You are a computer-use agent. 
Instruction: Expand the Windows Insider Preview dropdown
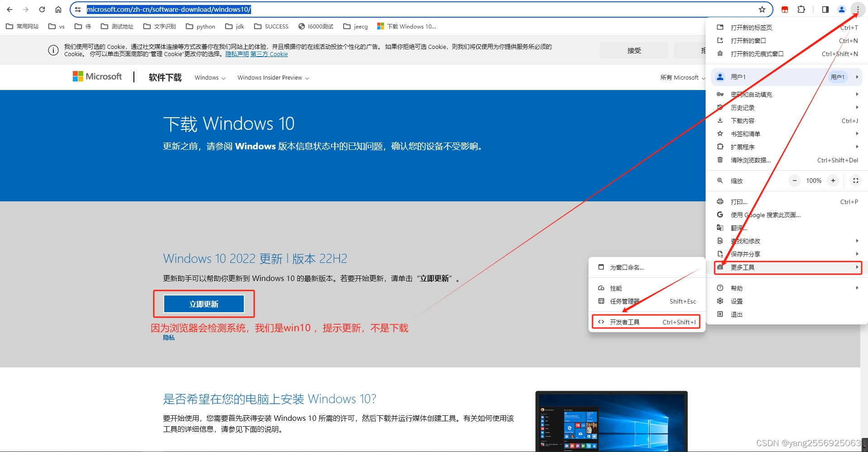(272, 77)
